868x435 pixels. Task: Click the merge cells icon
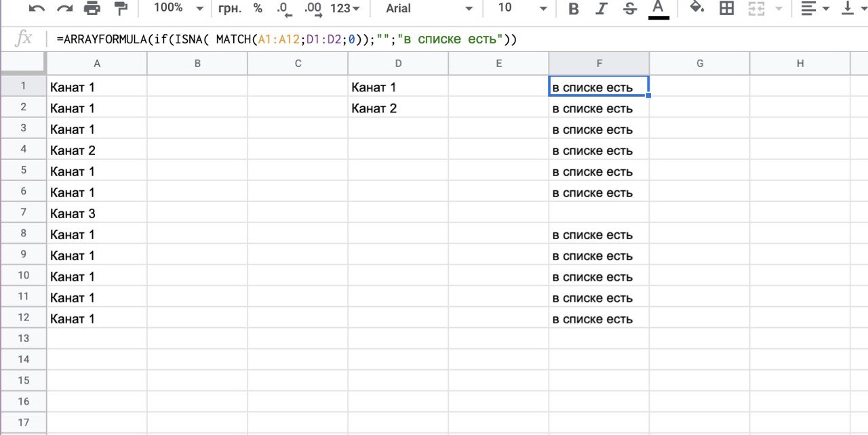coord(756,9)
